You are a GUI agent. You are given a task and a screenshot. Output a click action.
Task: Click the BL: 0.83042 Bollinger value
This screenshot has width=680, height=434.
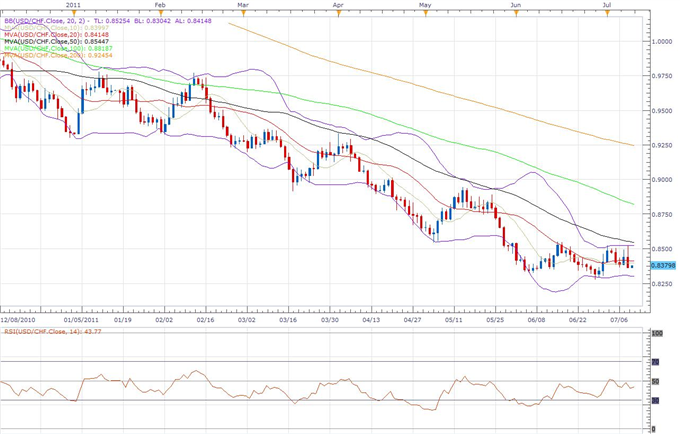(153, 20)
